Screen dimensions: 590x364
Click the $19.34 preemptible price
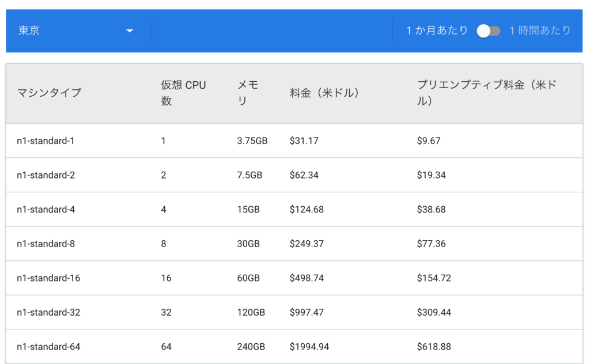click(431, 175)
